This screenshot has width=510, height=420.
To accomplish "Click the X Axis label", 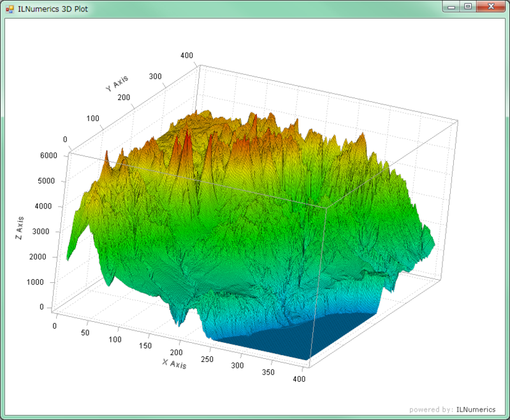I will (x=175, y=364).
